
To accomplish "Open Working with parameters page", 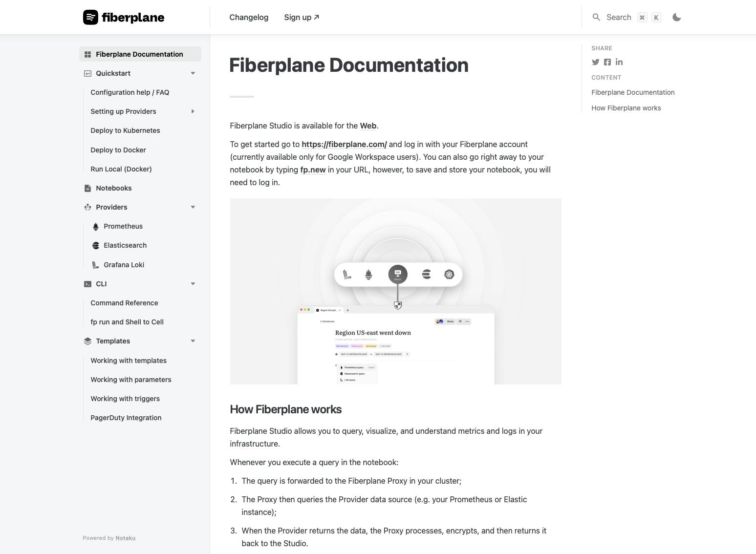I will [x=131, y=380].
